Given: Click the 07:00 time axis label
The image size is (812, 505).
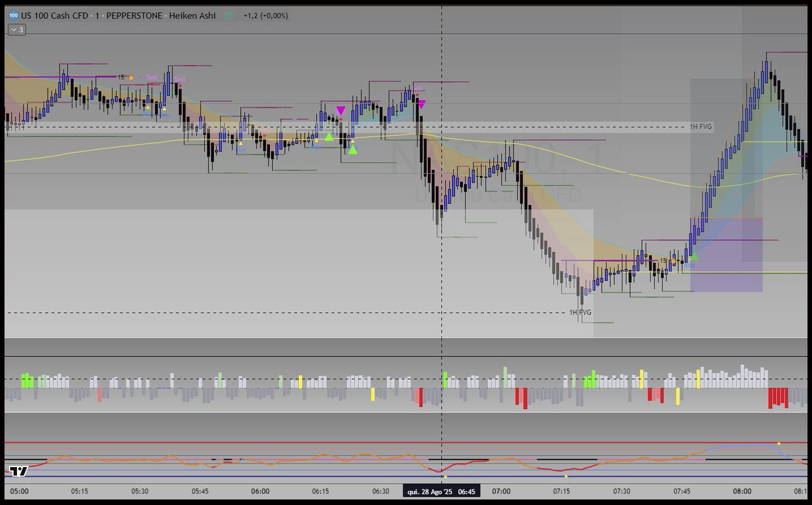Looking at the screenshot, I should (x=501, y=491).
